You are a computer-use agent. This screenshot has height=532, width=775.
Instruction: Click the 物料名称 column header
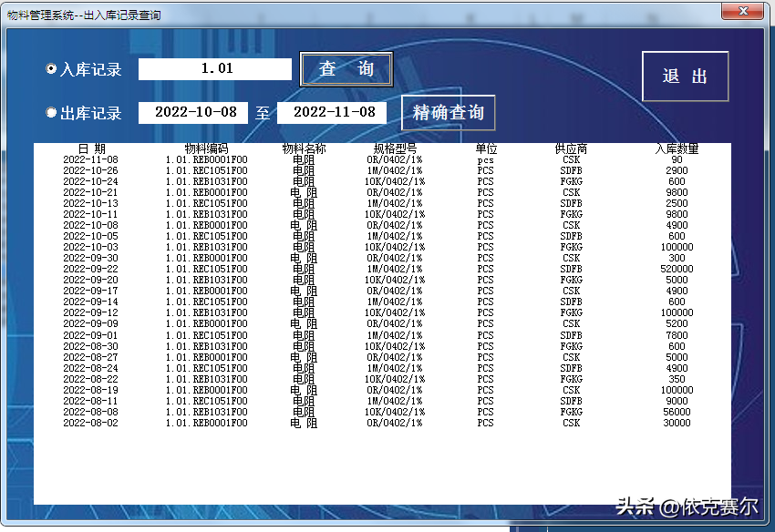click(304, 148)
